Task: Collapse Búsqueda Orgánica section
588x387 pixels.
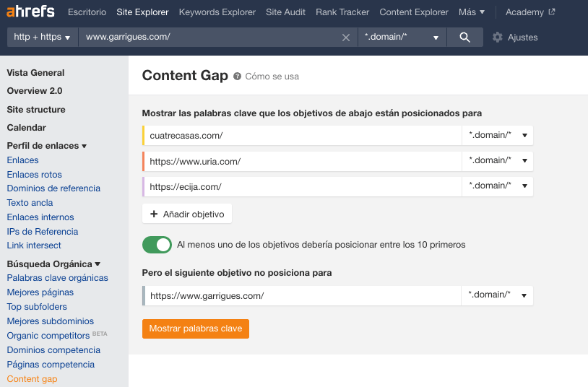Action: [53, 264]
